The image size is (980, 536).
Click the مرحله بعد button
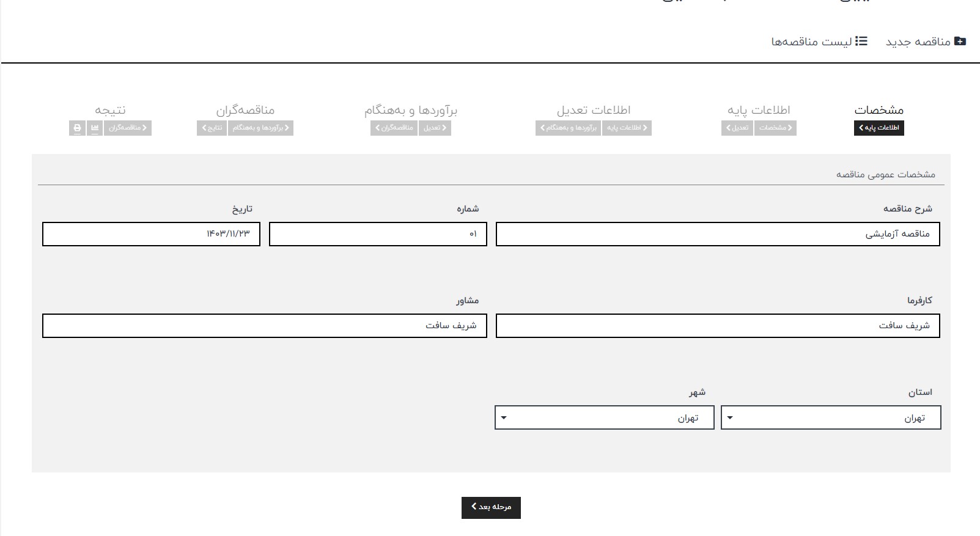pyautogui.click(x=491, y=507)
